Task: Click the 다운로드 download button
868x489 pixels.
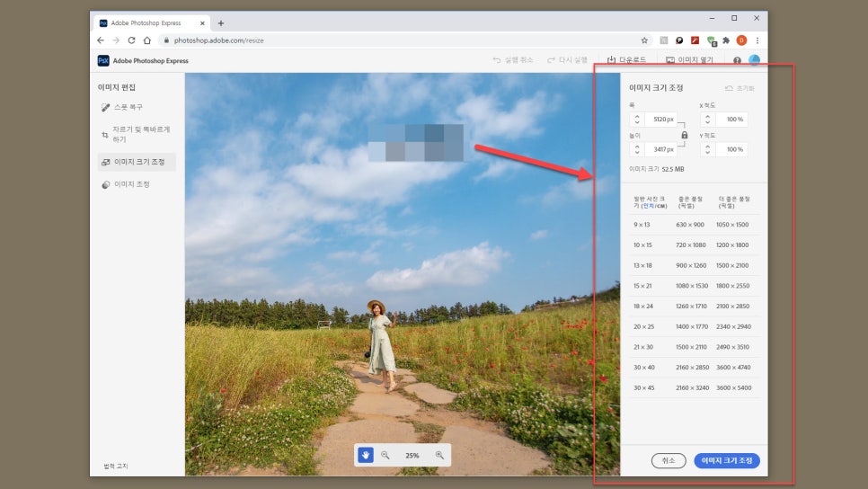Action: point(627,60)
